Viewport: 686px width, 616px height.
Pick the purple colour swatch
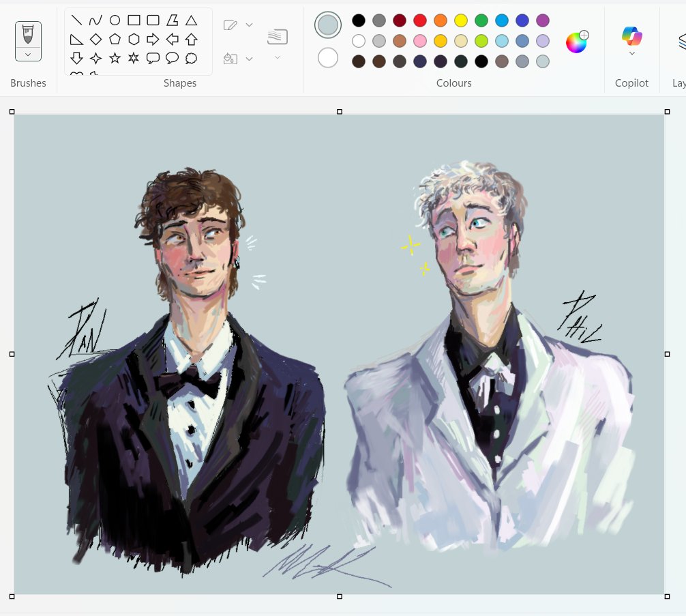543,20
